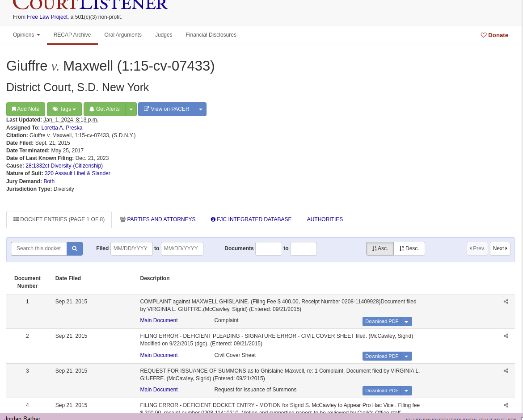Download PDF of the Complaint
Screen dimensions: 523x420
[x=382, y=322]
